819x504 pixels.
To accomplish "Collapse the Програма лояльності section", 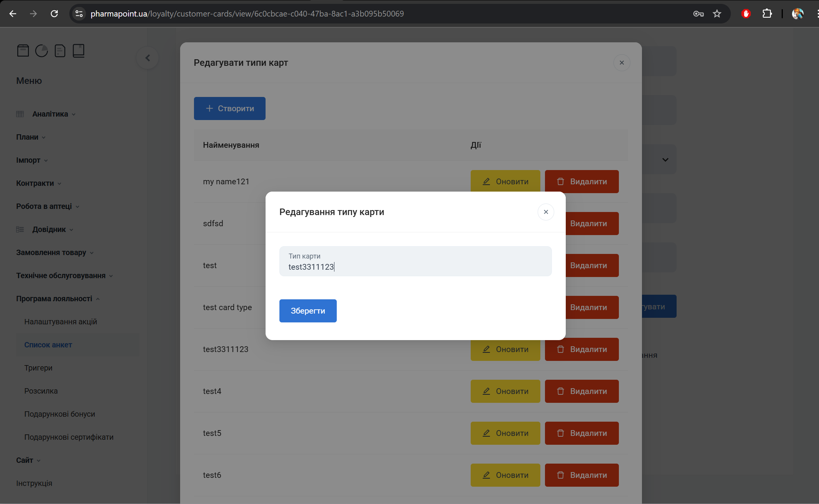I will coord(54,299).
